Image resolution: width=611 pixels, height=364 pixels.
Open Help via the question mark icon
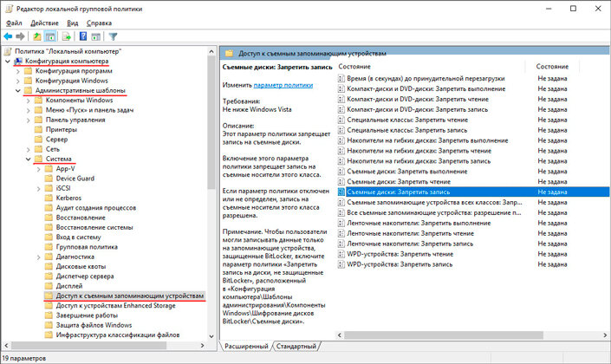(83, 36)
